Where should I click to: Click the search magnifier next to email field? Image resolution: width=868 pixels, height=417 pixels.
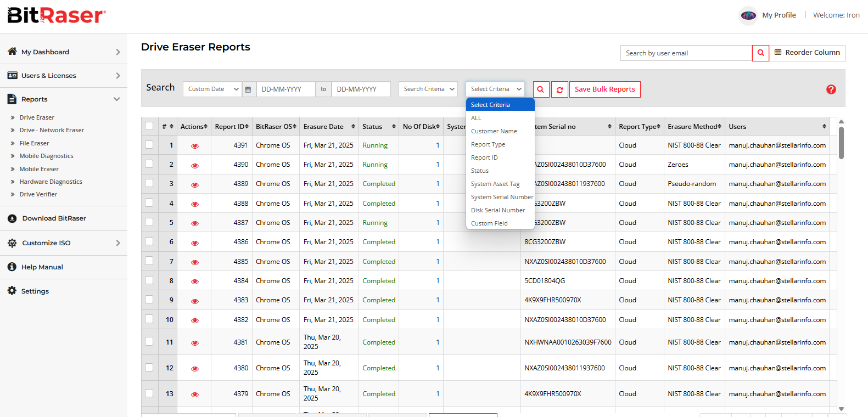click(x=760, y=53)
